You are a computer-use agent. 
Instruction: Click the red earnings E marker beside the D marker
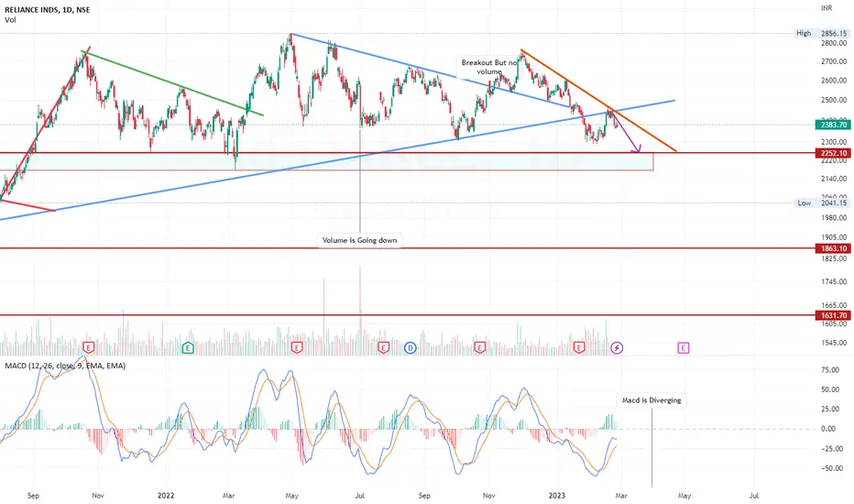click(383, 347)
